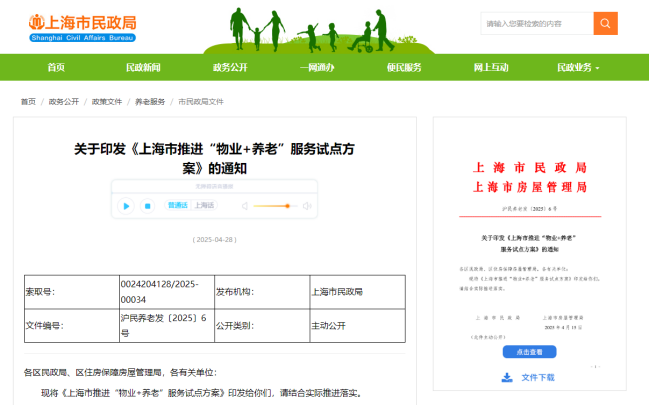Click the 文件编号 label cell
The height and width of the screenshot is (406, 650).
[x=72, y=326]
